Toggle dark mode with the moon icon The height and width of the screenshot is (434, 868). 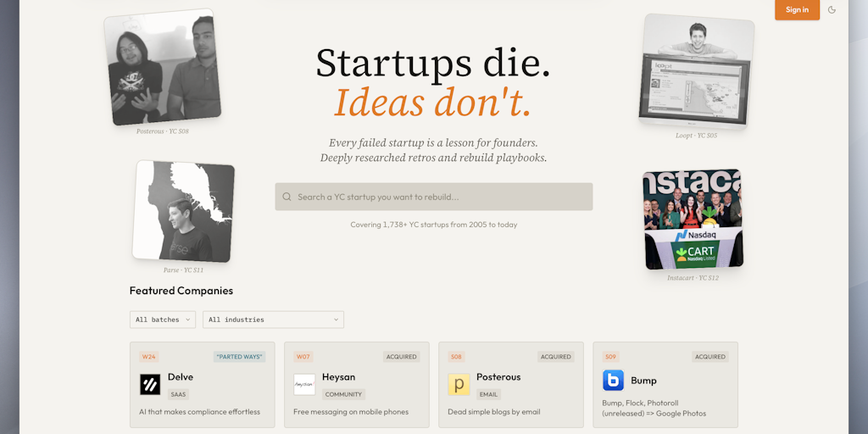click(832, 10)
